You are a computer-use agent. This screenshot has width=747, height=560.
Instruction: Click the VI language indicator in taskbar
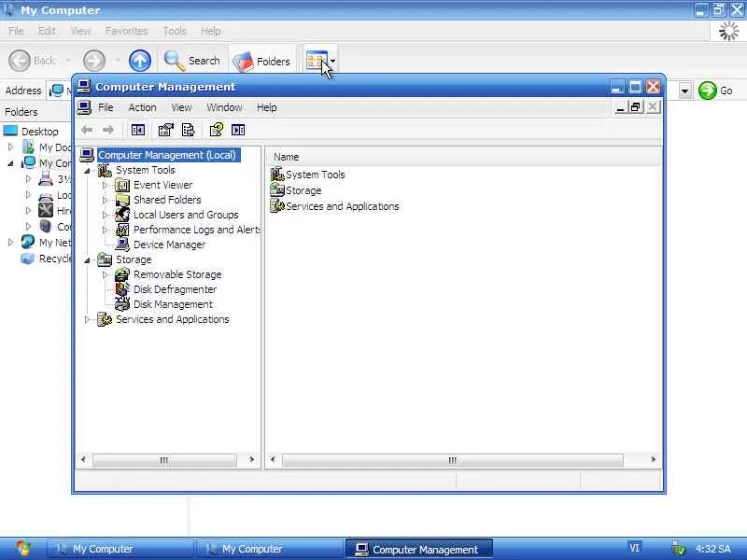point(634,548)
